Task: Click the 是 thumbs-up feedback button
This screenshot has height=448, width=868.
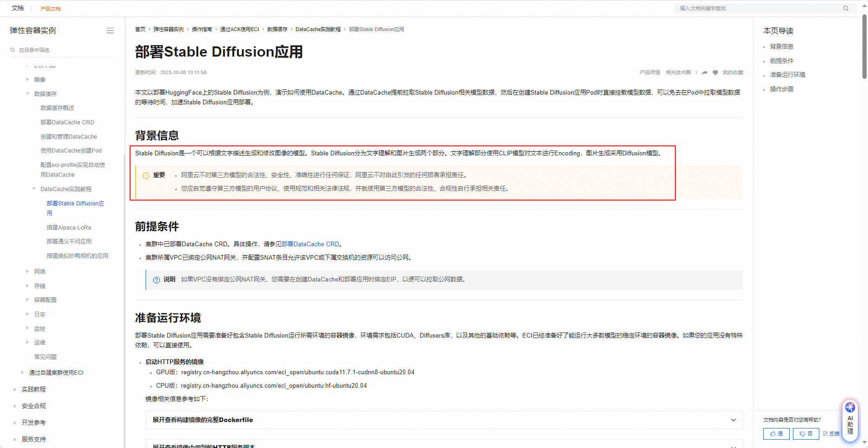Action: tap(776, 434)
